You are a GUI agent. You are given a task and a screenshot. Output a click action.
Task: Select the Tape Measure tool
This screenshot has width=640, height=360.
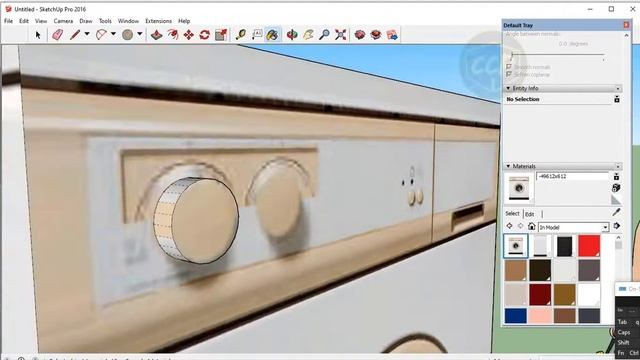click(x=241, y=35)
